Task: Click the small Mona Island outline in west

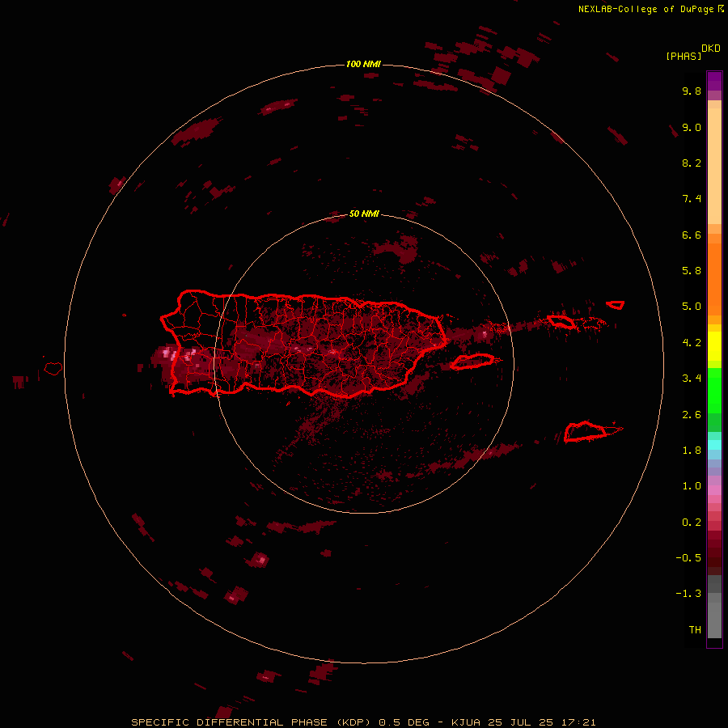Action: (x=53, y=369)
